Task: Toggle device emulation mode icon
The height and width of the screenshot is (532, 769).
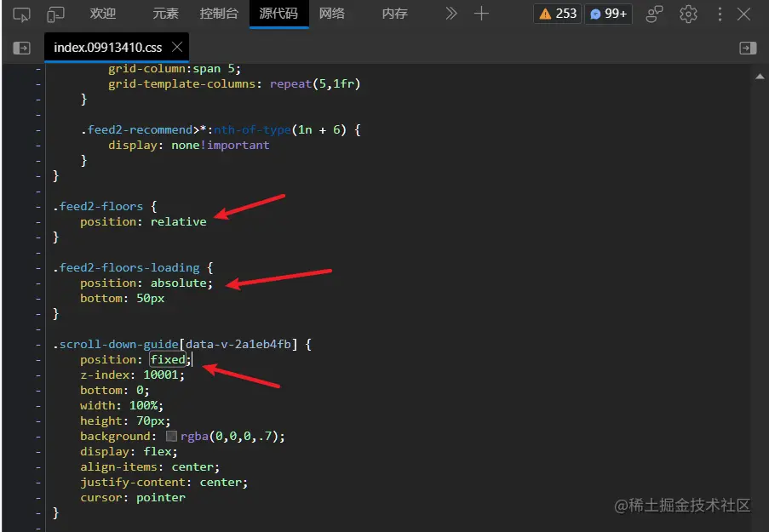Action: [55, 14]
